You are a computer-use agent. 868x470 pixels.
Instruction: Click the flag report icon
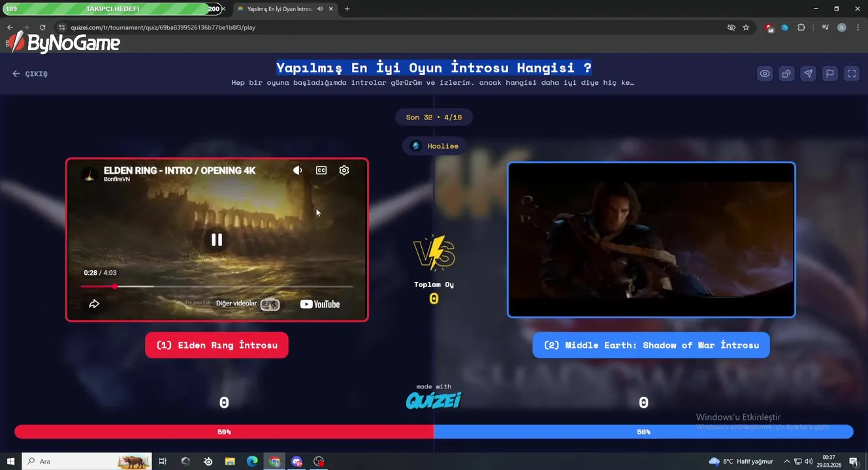829,74
